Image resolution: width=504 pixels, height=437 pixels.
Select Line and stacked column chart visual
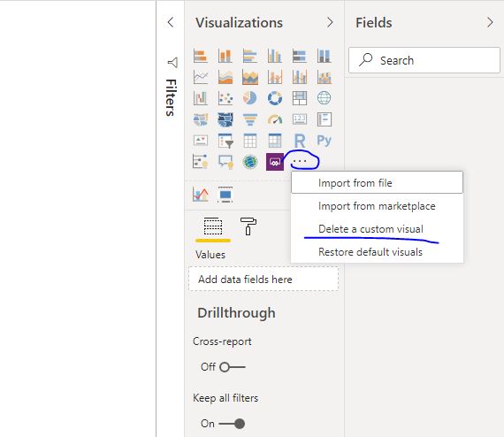point(274,77)
